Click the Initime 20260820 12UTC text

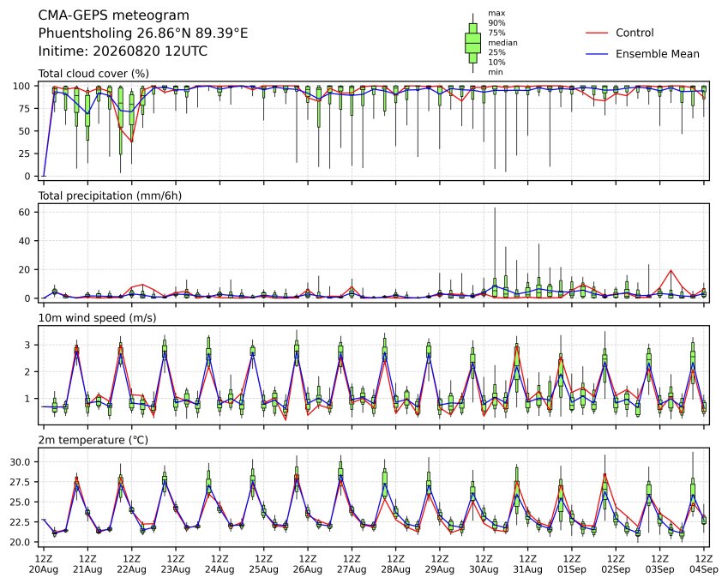[x=123, y=51]
